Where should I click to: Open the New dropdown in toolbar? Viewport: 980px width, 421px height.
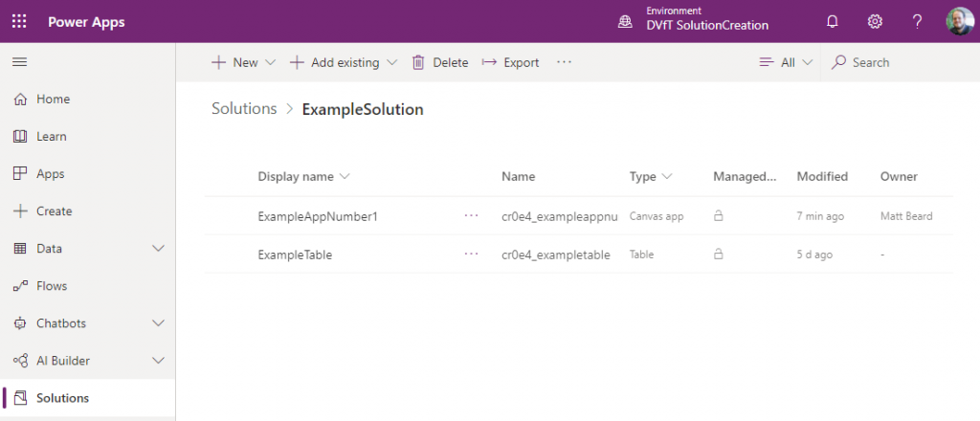[243, 62]
